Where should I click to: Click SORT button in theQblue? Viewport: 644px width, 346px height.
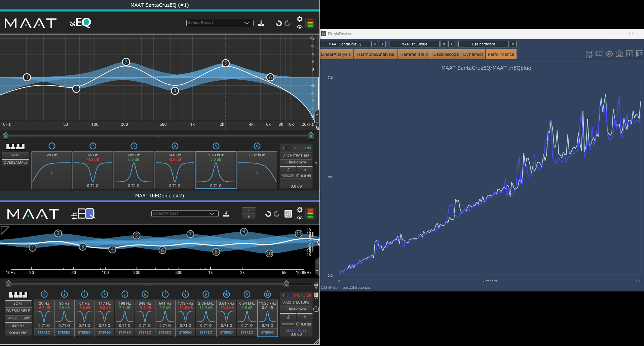click(x=18, y=303)
